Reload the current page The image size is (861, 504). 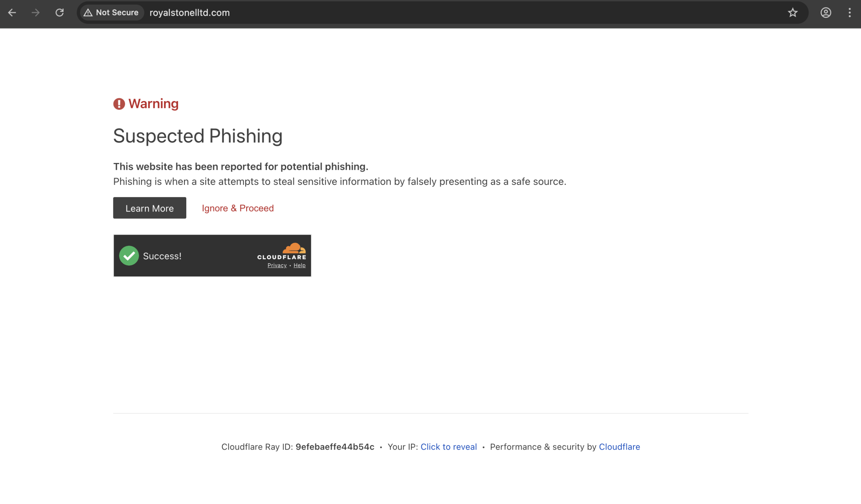tap(60, 13)
